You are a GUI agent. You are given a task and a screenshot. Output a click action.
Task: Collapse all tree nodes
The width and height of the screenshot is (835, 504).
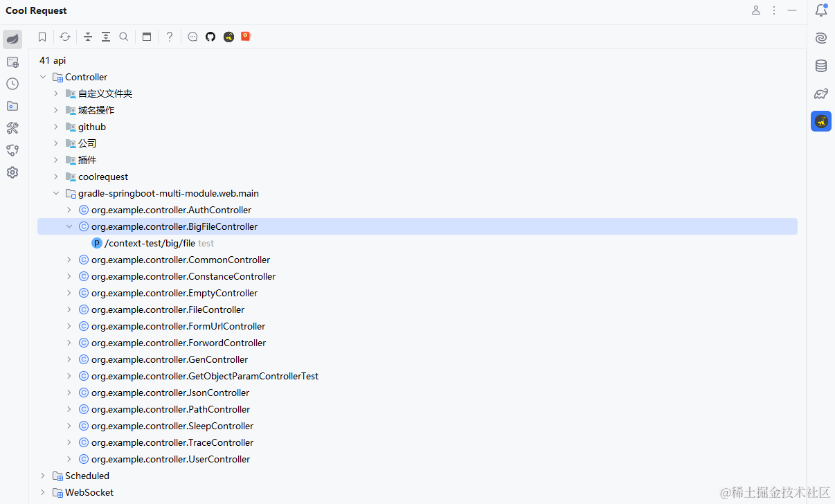[x=88, y=37]
